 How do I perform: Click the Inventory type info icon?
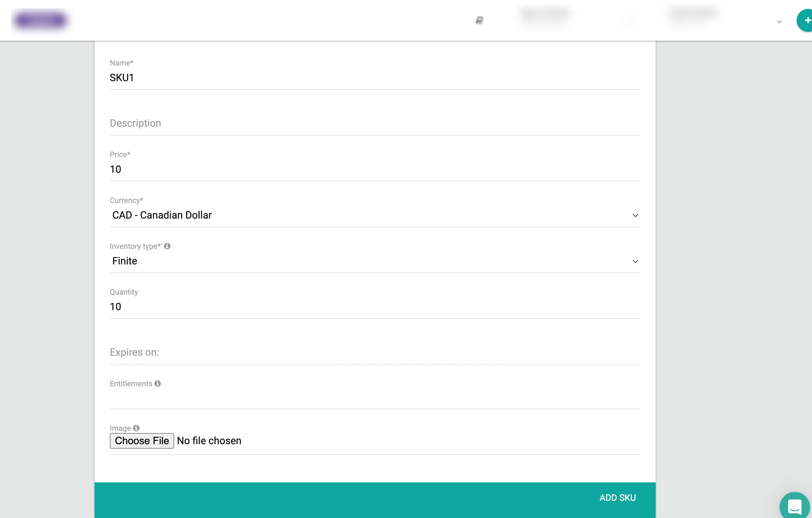click(167, 246)
